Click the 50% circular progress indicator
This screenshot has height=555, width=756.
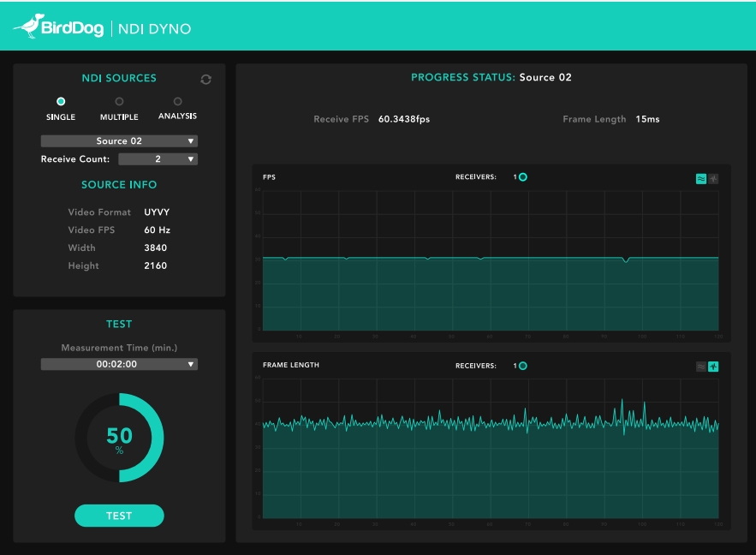click(x=119, y=438)
